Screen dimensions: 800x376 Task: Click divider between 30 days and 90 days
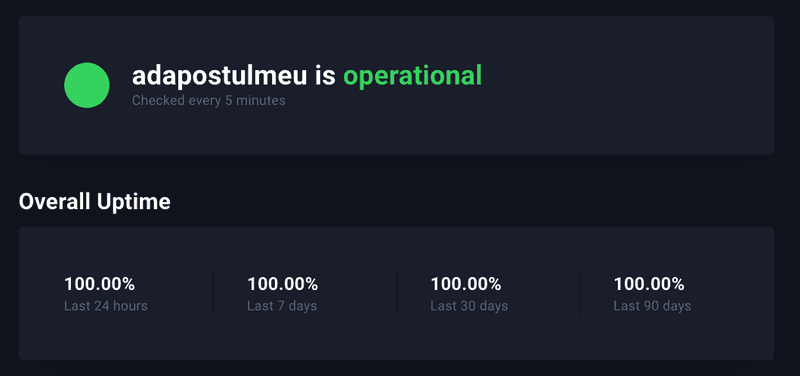(580, 293)
